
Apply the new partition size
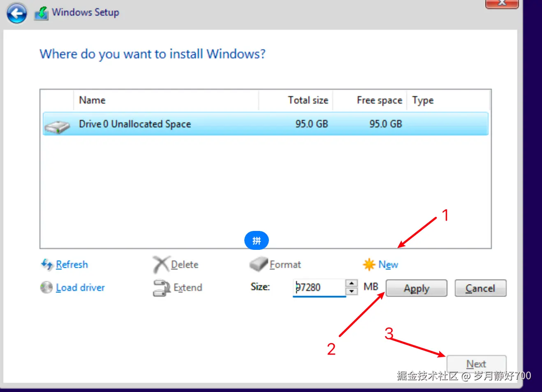[416, 288]
